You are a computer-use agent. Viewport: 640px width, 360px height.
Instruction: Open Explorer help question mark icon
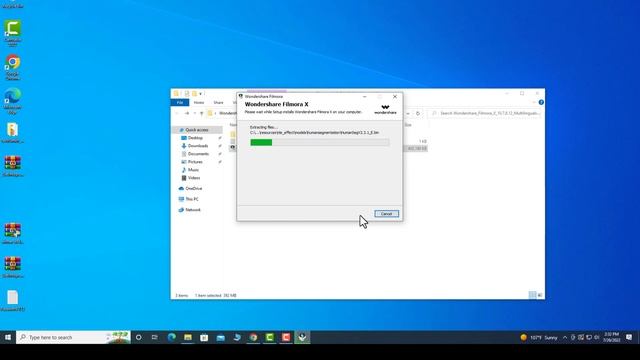541,102
